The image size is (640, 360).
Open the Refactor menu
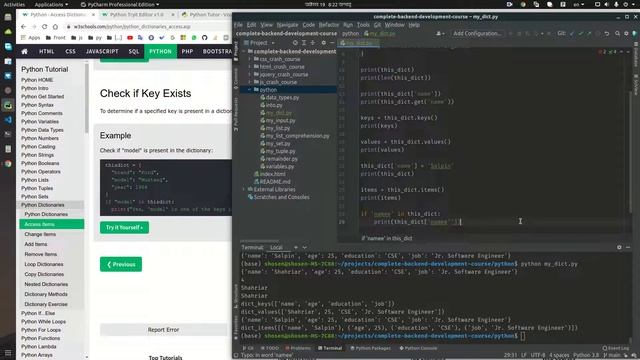[329, 25]
